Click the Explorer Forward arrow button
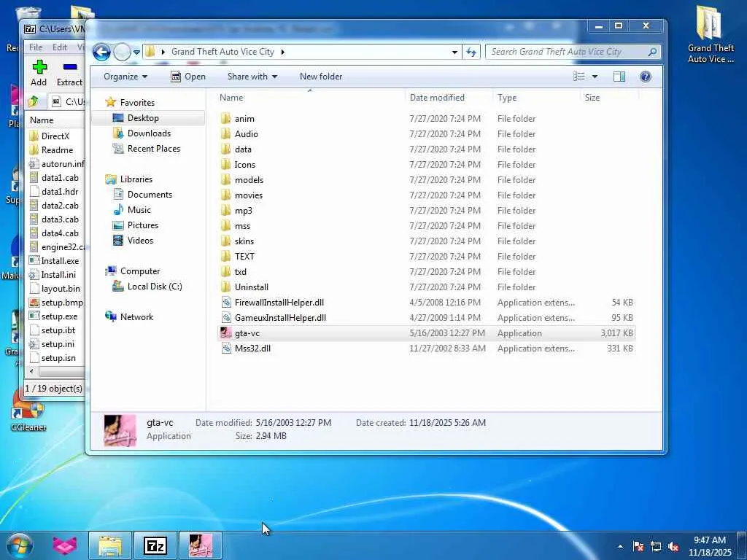Screen dimensions: 747x560 122,52
